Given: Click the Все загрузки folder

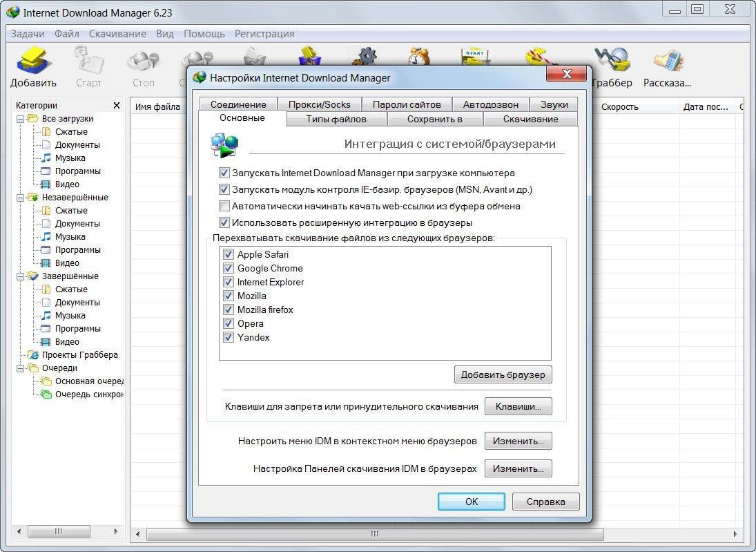Looking at the screenshot, I should tap(67, 118).
